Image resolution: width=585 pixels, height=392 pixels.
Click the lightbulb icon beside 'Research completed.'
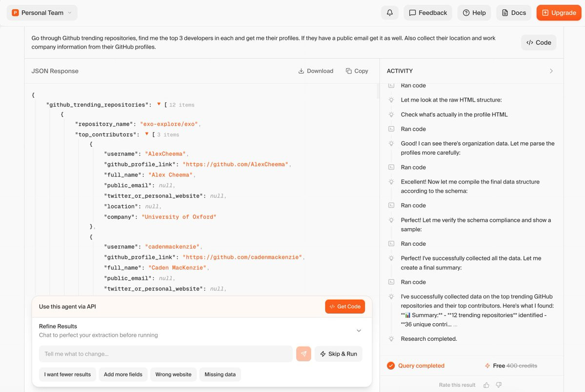coord(391,339)
